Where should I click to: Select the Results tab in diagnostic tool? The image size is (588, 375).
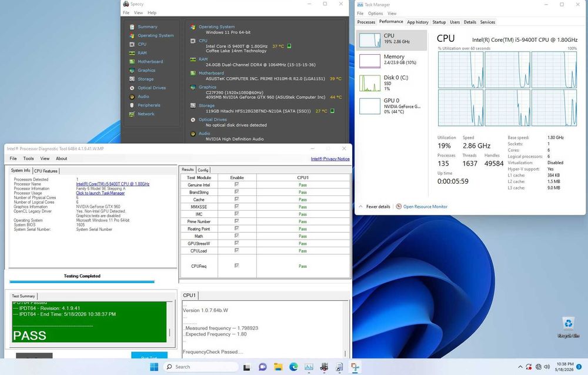click(x=188, y=170)
